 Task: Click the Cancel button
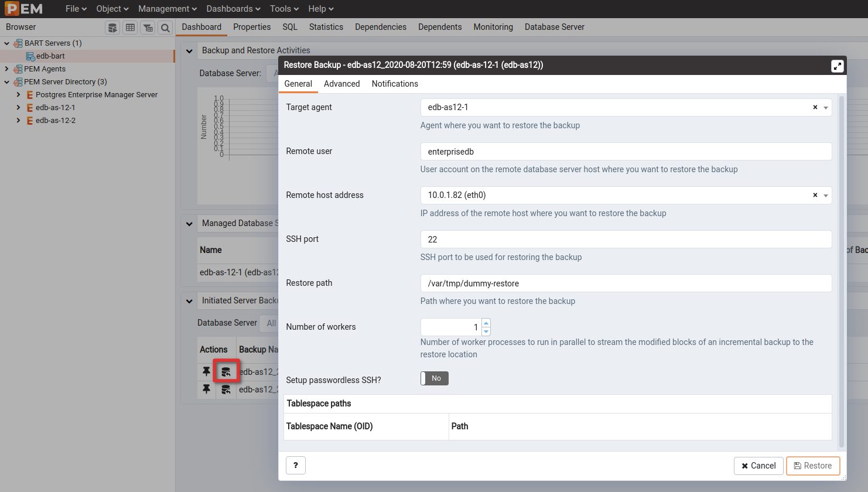pos(758,466)
